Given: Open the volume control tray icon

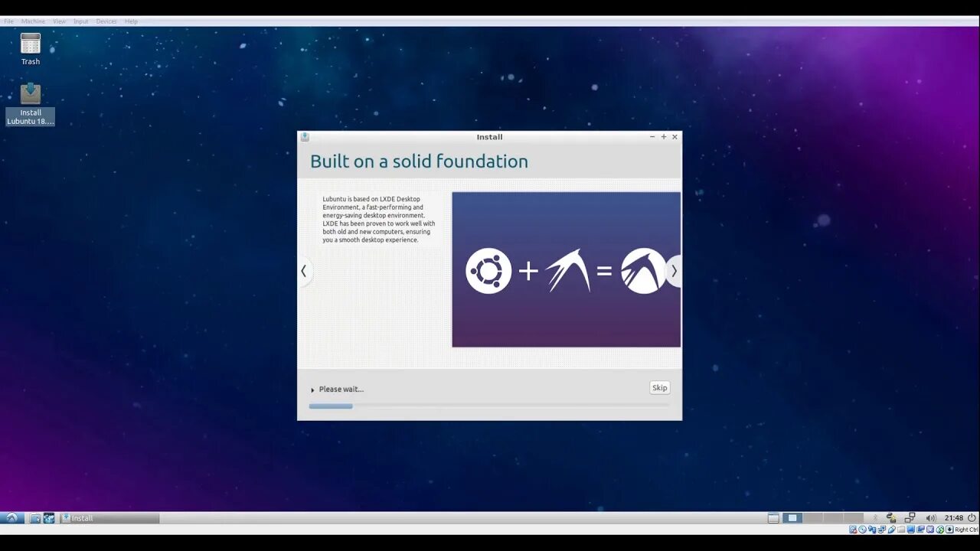Looking at the screenshot, I should coord(931,518).
